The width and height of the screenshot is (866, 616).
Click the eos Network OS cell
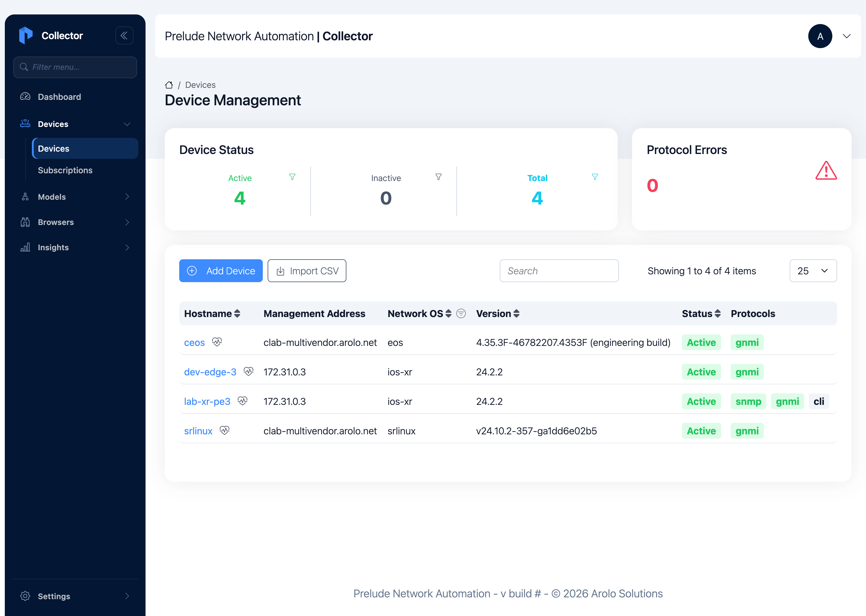395,343
